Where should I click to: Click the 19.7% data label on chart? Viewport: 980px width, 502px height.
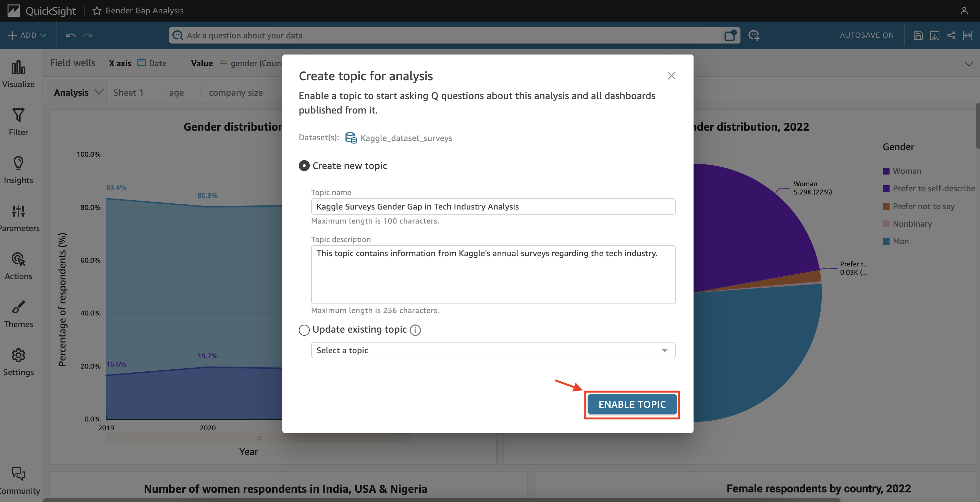[x=207, y=356]
